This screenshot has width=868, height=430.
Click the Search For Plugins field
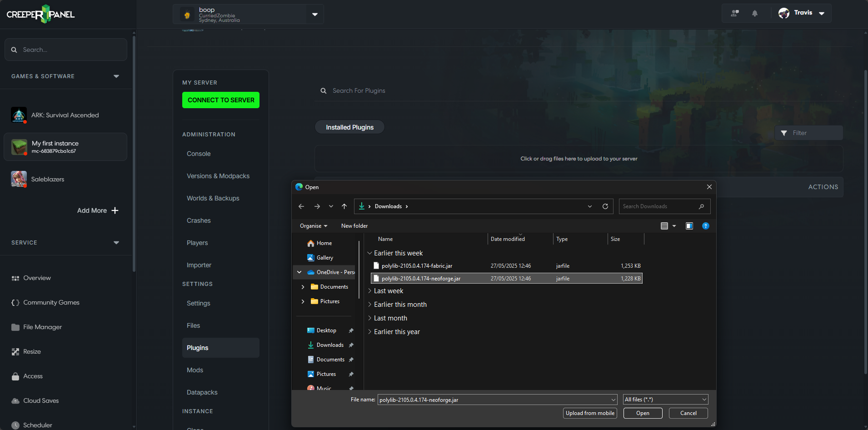579,91
